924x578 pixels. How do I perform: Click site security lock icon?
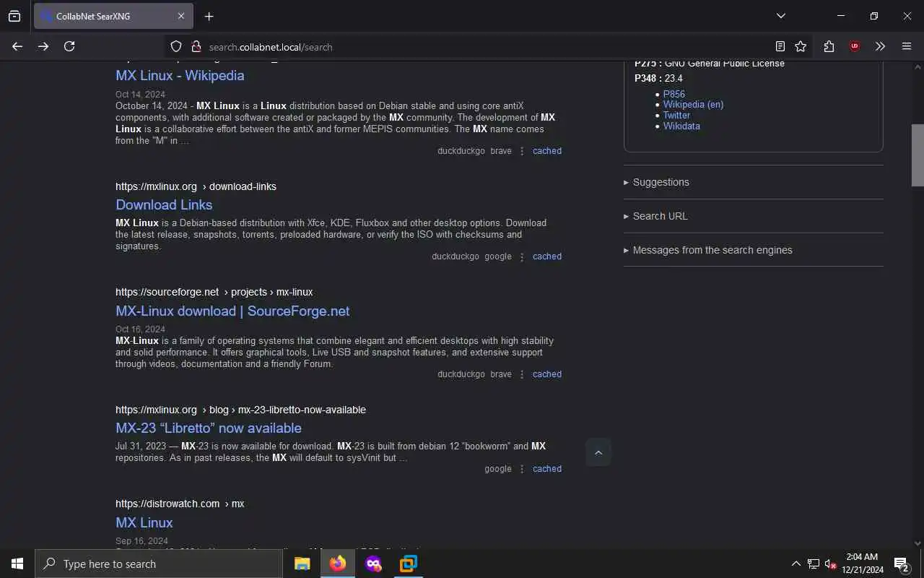[196, 46]
